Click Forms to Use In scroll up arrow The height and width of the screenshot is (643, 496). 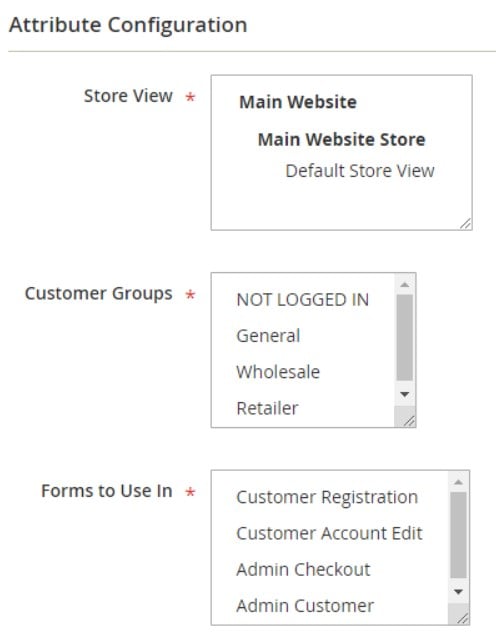pos(458,482)
